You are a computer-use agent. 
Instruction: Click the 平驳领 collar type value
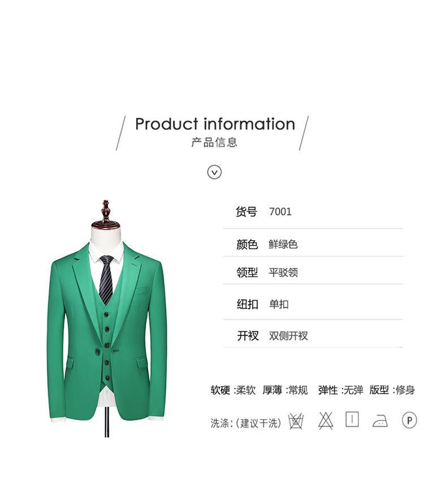pyautogui.click(x=283, y=272)
